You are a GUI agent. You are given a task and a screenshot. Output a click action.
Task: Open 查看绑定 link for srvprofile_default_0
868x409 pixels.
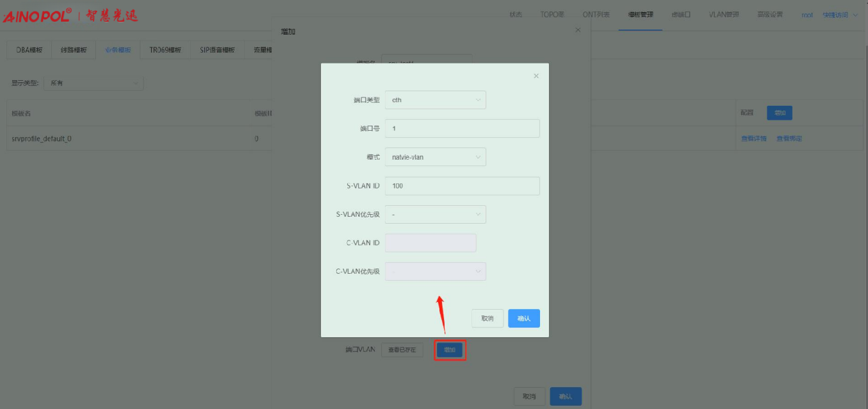(789, 138)
